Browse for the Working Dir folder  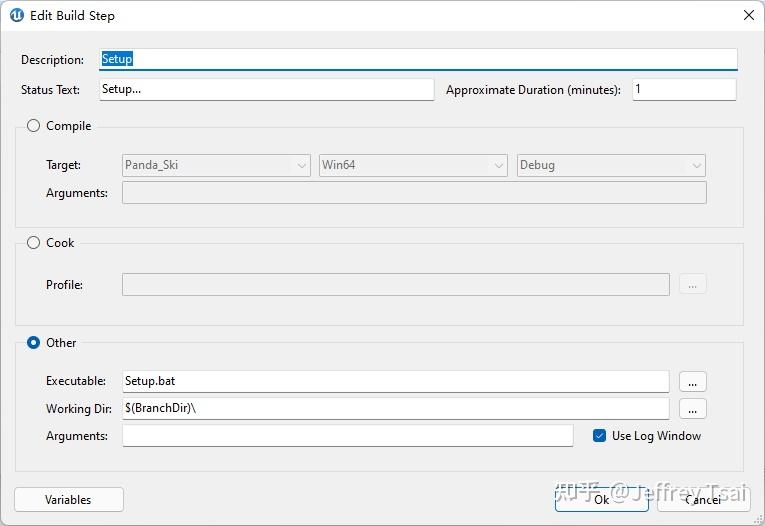pos(693,408)
